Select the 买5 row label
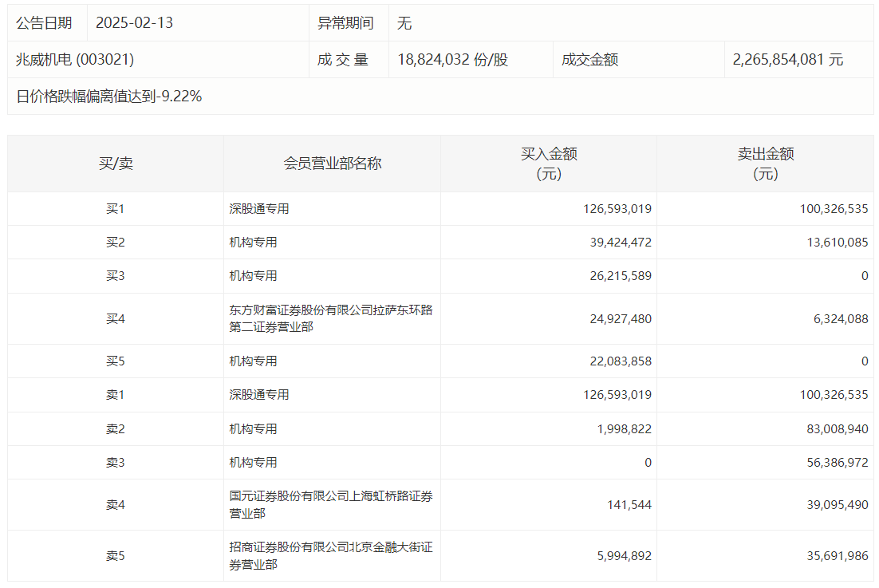This screenshot has width=879, height=588. pos(116,361)
